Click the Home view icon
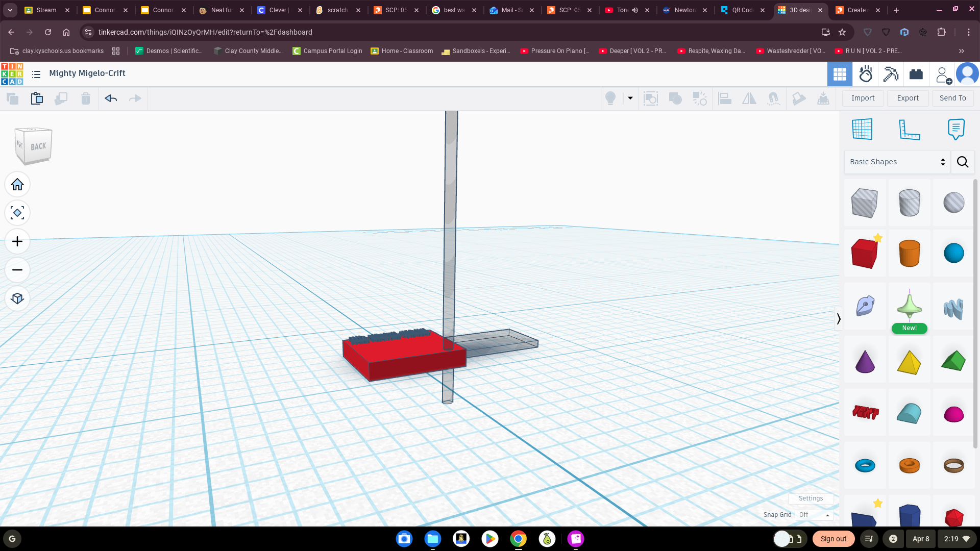The image size is (980, 551). pyautogui.click(x=17, y=184)
